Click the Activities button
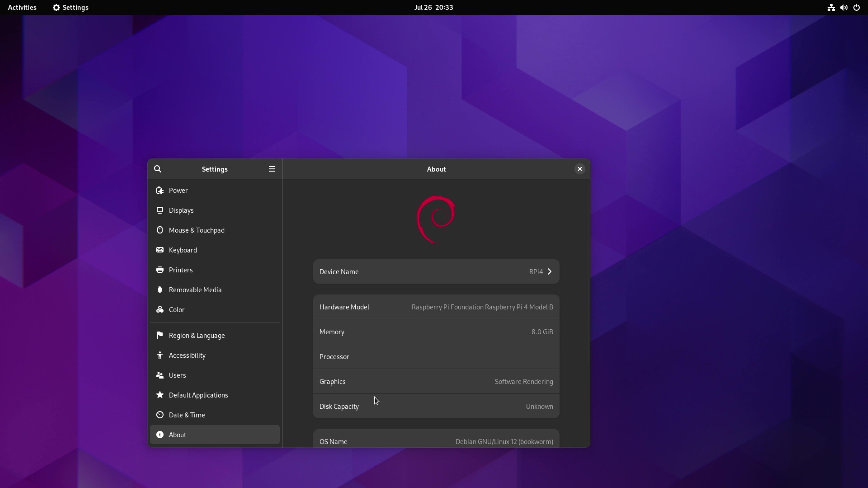This screenshot has height=488, width=868. (22, 7)
